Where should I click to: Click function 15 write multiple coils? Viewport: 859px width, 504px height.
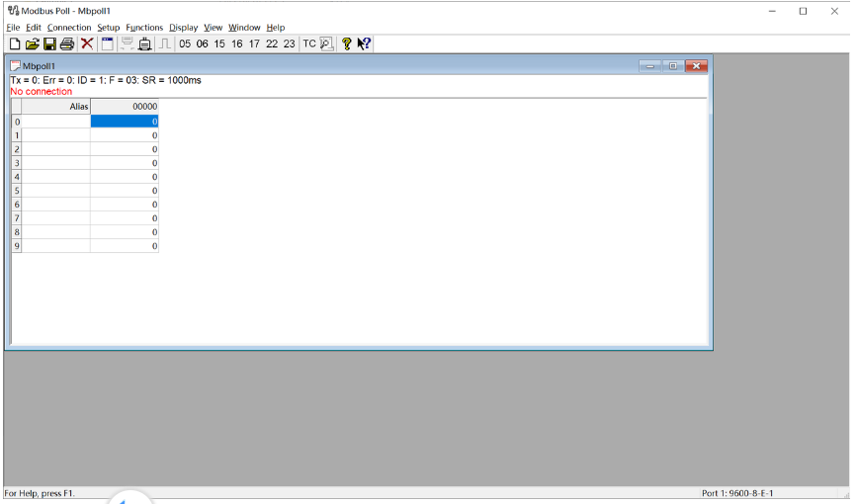click(219, 43)
